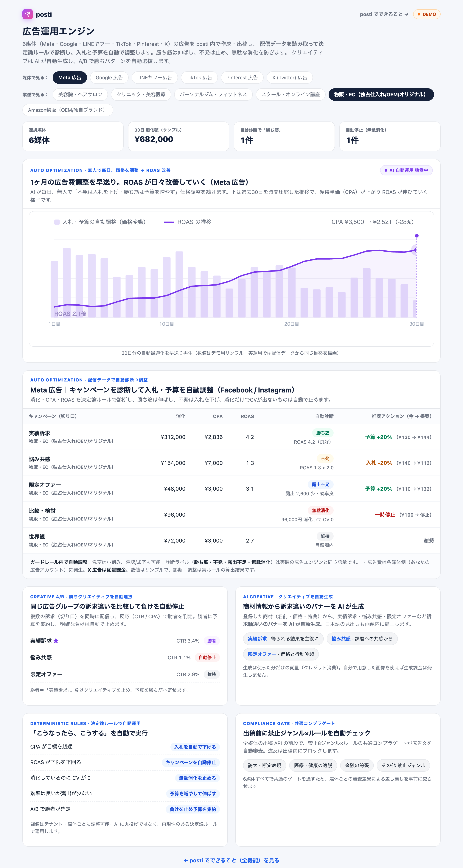
Task: Open the bottom posti でできること(全機能)を見る link
Action: [x=232, y=860]
